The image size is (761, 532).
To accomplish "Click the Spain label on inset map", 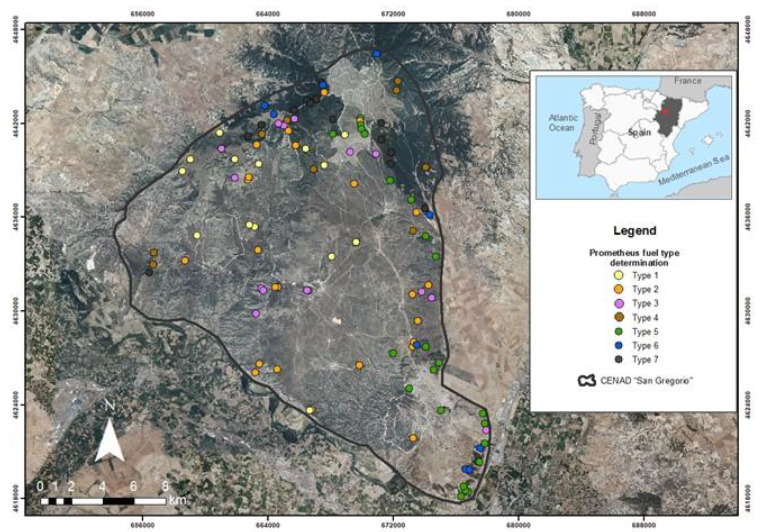I will coord(639,133).
